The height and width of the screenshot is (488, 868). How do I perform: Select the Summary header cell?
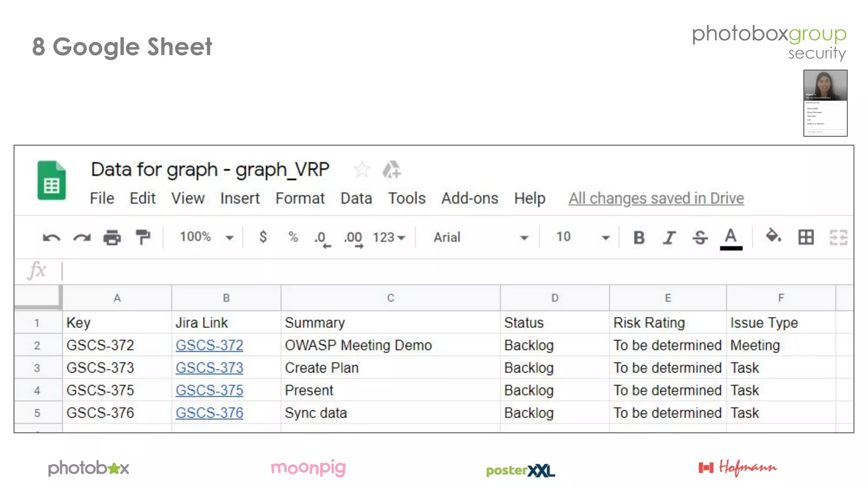pyautogui.click(x=390, y=323)
